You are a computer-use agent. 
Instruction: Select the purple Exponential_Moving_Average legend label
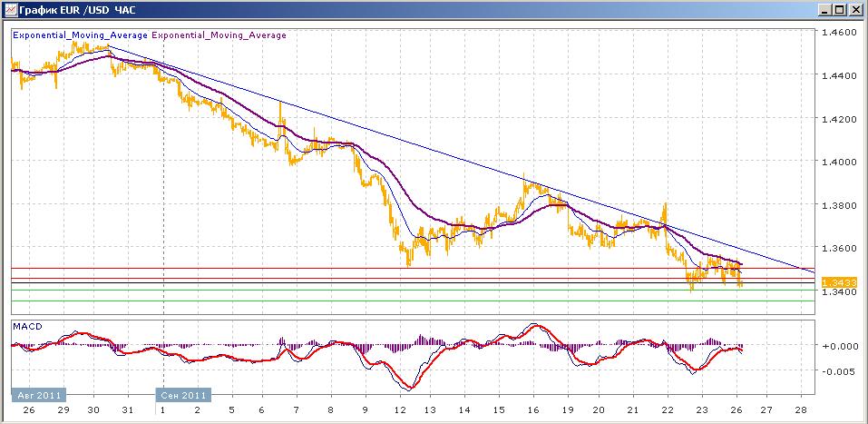coord(219,35)
